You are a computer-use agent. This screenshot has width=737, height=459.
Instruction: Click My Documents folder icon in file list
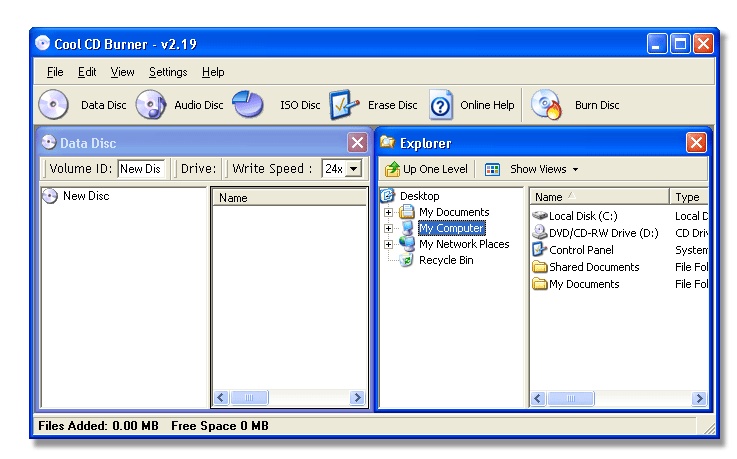pyautogui.click(x=540, y=284)
